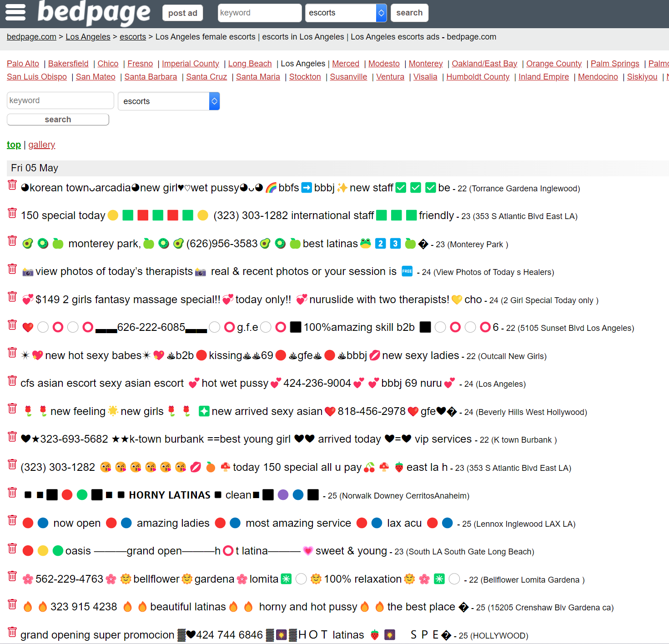Open Imperial County city link
This screenshot has width=669, height=644.
click(x=191, y=64)
